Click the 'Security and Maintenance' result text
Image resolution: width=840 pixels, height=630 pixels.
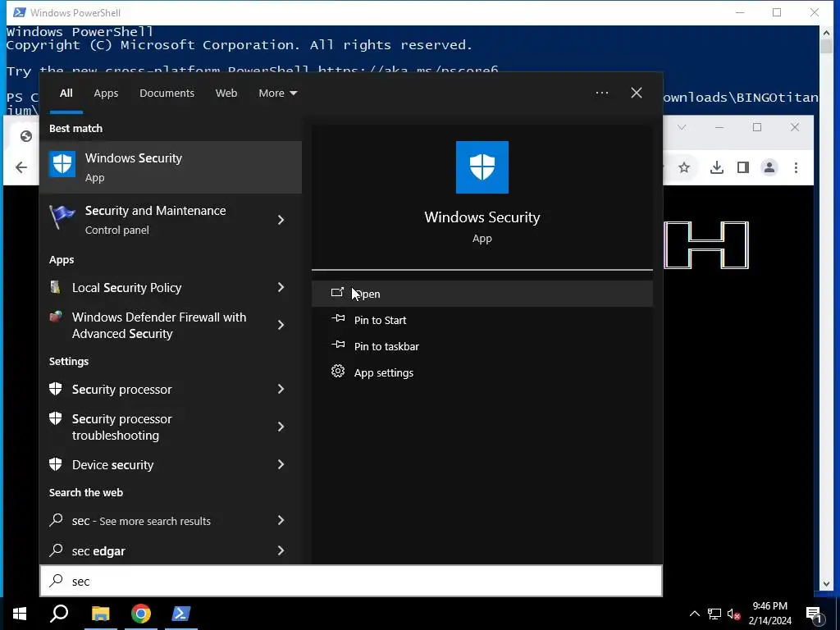(155, 211)
